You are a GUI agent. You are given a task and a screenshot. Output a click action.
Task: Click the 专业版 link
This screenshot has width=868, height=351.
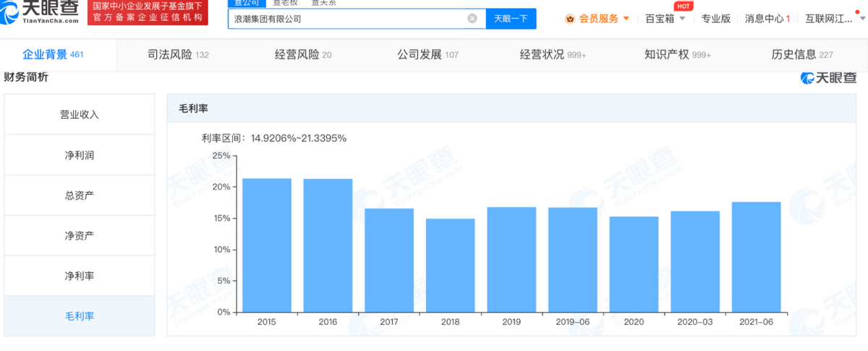click(716, 19)
